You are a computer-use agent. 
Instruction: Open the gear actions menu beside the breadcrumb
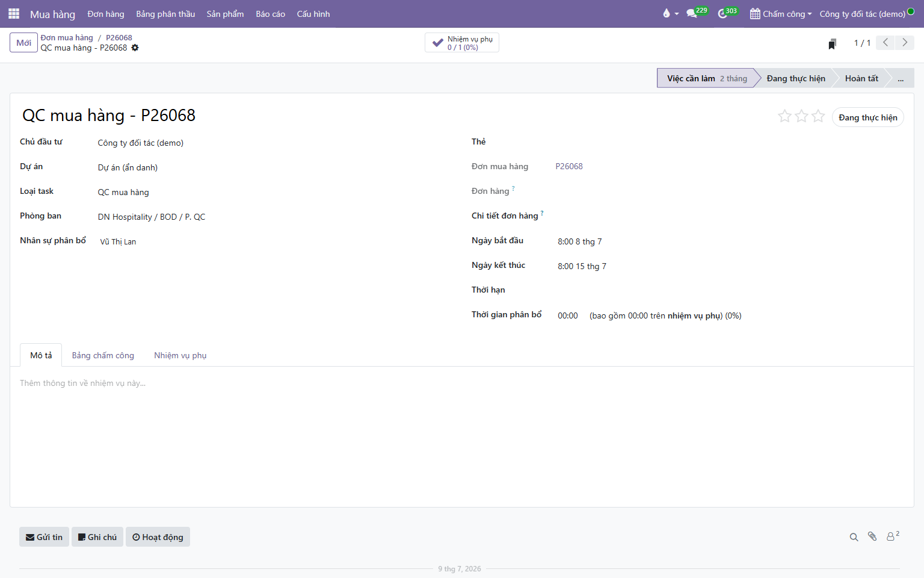[x=135, y=48]
